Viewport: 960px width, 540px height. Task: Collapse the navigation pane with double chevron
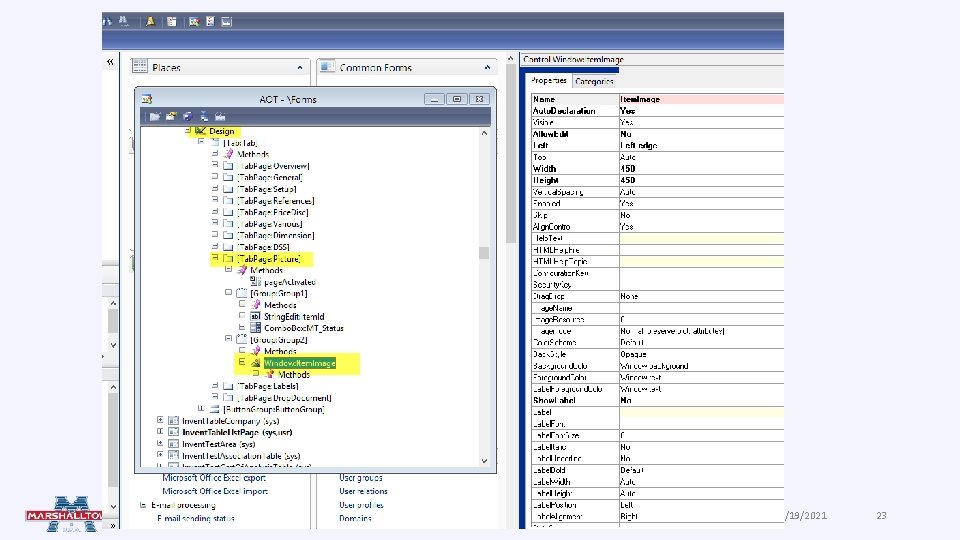pyautogui.click(x=110, y=62)
